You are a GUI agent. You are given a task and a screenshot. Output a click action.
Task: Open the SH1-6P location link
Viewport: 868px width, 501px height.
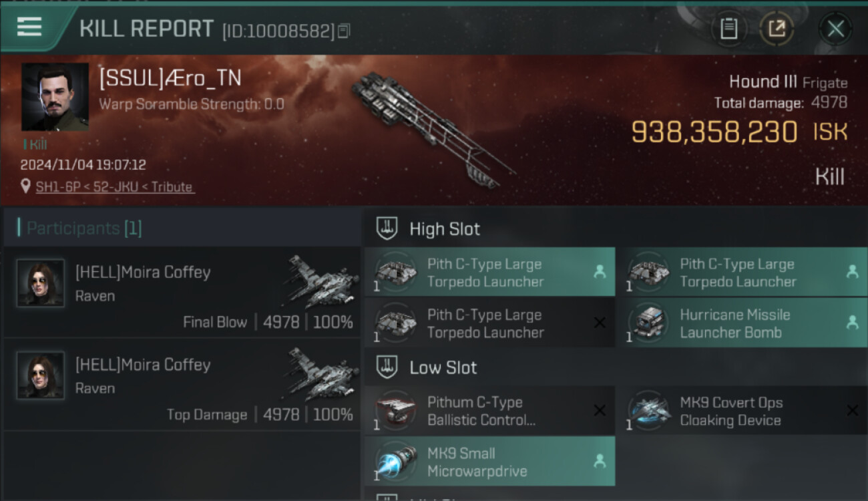[x=115, y=187]
